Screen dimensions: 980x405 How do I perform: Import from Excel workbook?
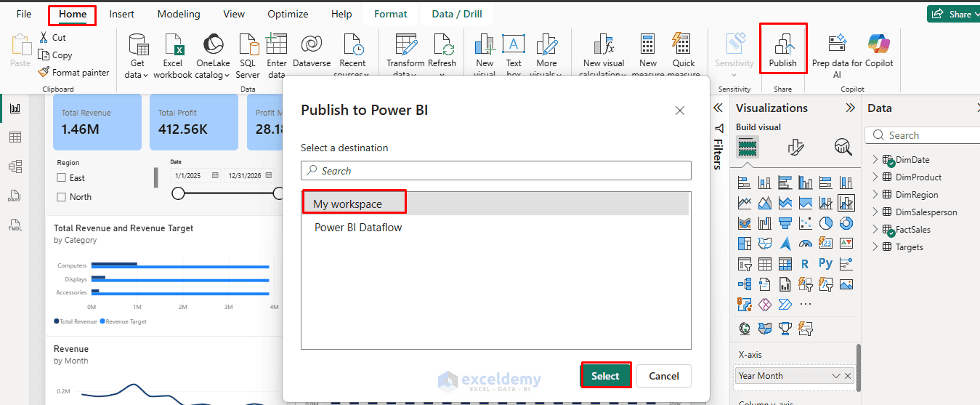pyautogui.click(x=173, y=55)
